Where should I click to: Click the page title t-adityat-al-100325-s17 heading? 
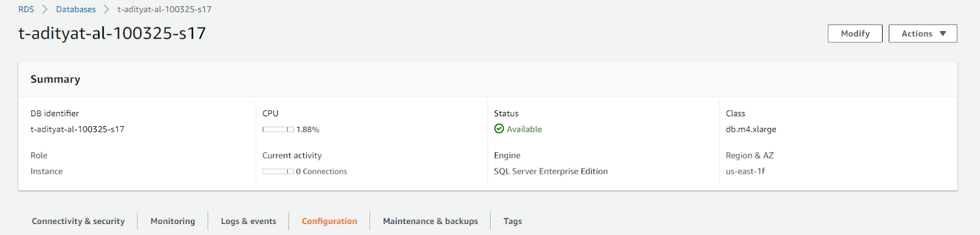pos(112,33)
